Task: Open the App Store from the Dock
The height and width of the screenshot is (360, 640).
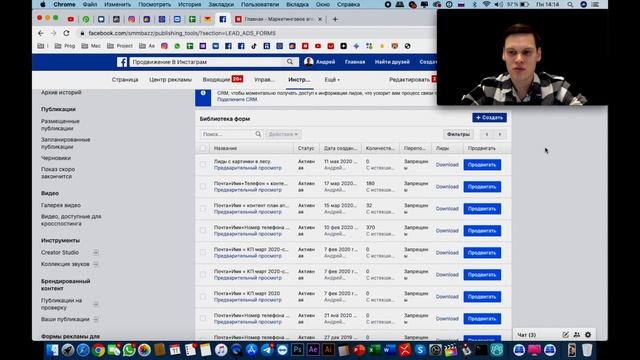Action: click(251, 350)
